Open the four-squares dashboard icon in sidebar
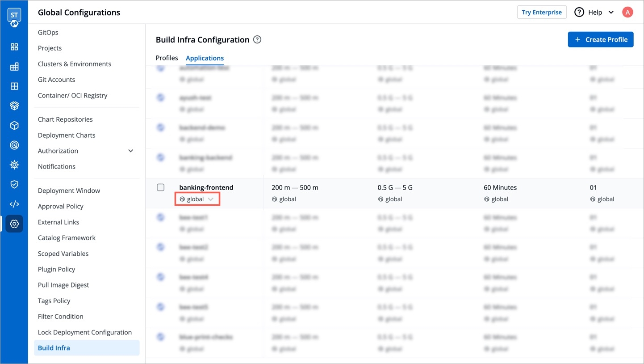The height and width of the screenshot is (364, 644). [14, 47]
